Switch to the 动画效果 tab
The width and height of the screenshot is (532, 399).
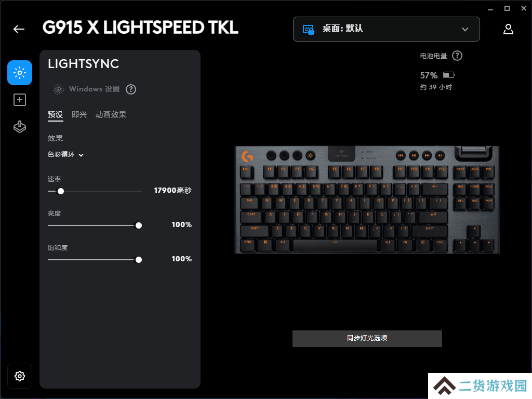pos(111,115)
